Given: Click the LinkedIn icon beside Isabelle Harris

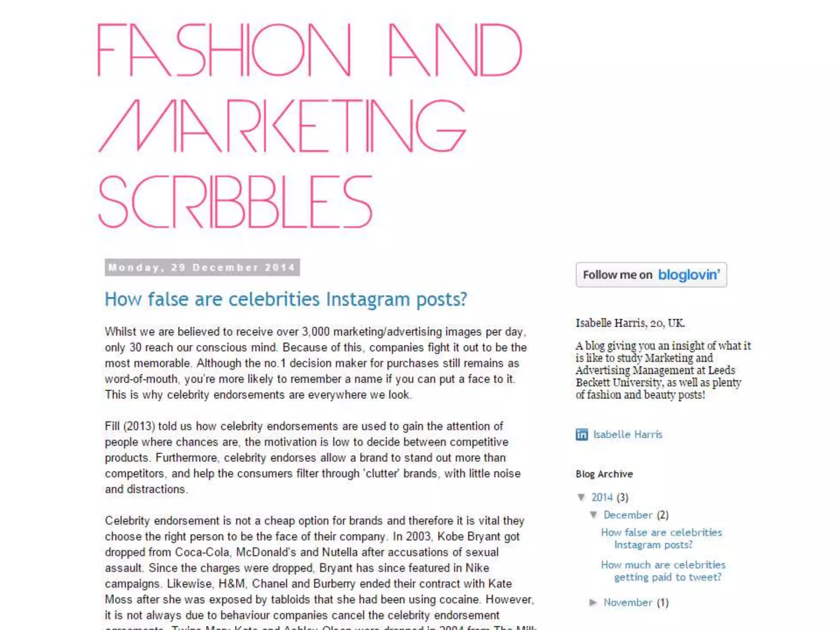Looking at the screenshot, I should (x=582, y=434).
